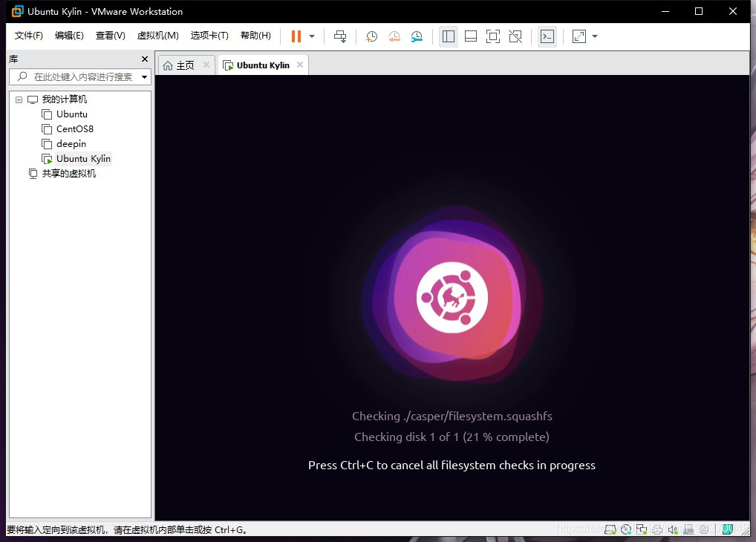Screen dimensions: 756x542
Task: Select the deepin virtual machine
Action: click(71, 144)
